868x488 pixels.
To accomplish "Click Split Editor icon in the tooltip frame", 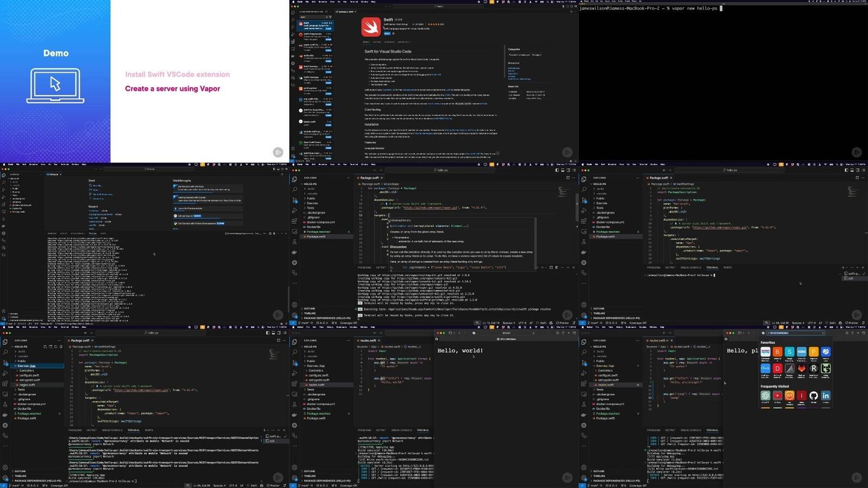I will (x=568, y=178).
